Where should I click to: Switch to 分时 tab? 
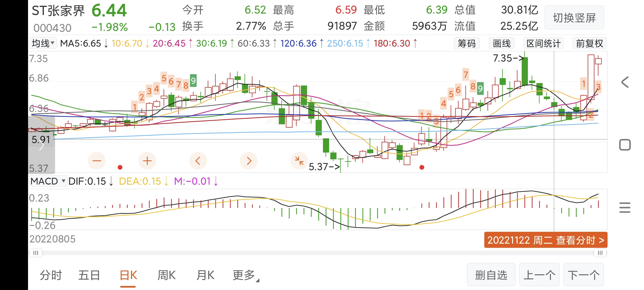coord(51,275)
